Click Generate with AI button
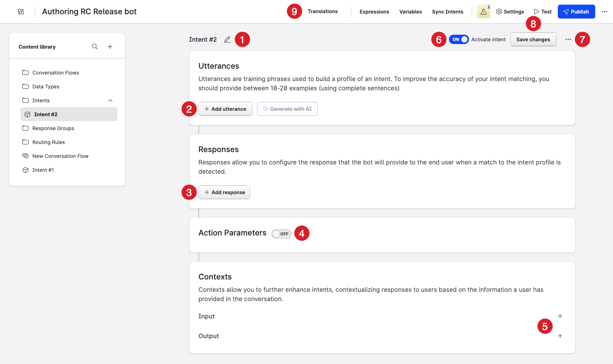 pos(287,109)
